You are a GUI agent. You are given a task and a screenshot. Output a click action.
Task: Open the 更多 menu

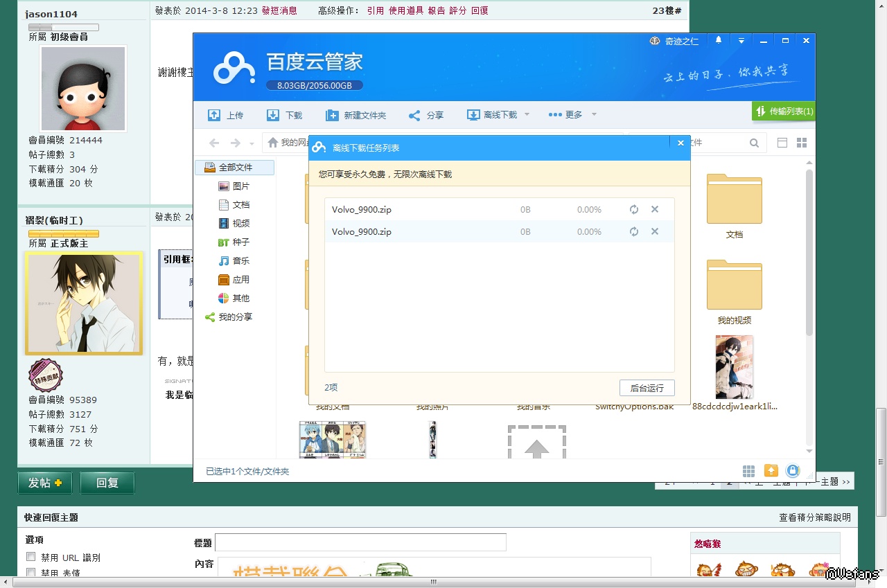coord(565,115)
